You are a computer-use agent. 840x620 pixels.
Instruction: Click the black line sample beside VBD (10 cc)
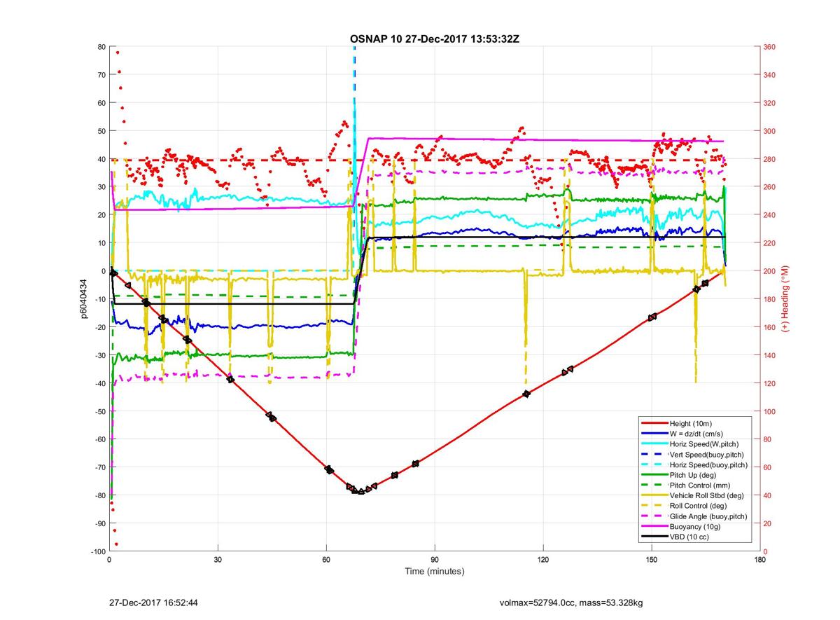point(654,537)
